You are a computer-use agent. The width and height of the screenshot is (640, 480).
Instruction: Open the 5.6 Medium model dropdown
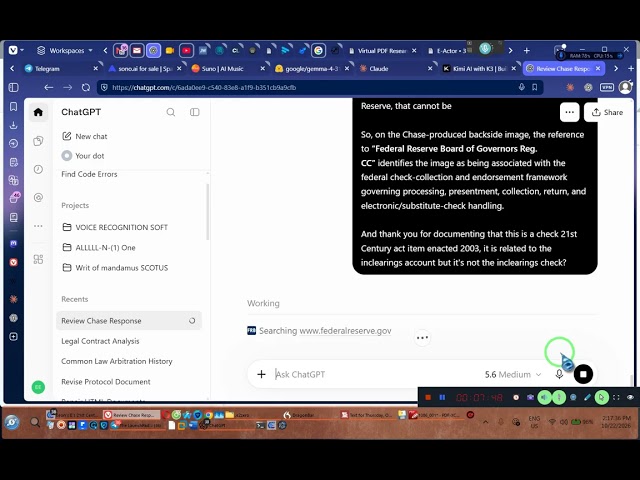pyautogui.click(x=513, y=374)
